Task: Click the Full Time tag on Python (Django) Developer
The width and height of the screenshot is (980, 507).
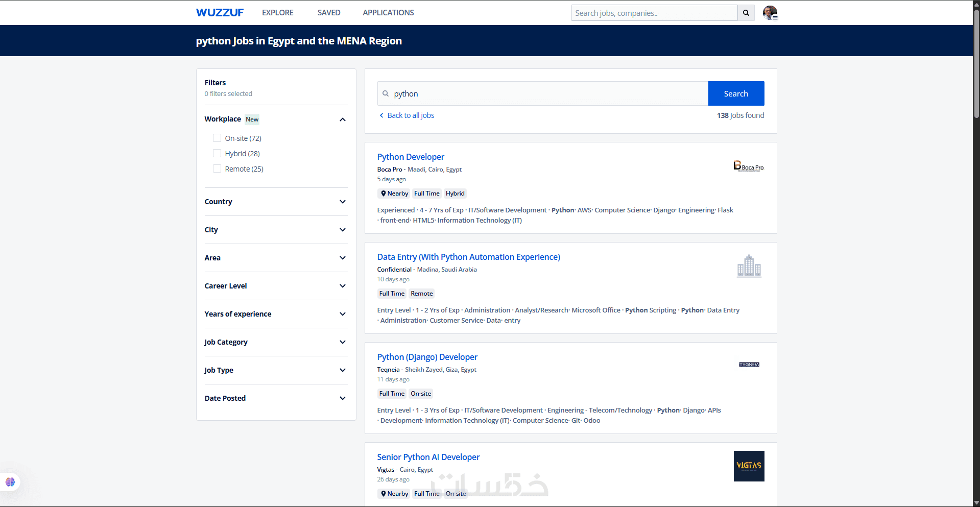Action: (392, 394)
